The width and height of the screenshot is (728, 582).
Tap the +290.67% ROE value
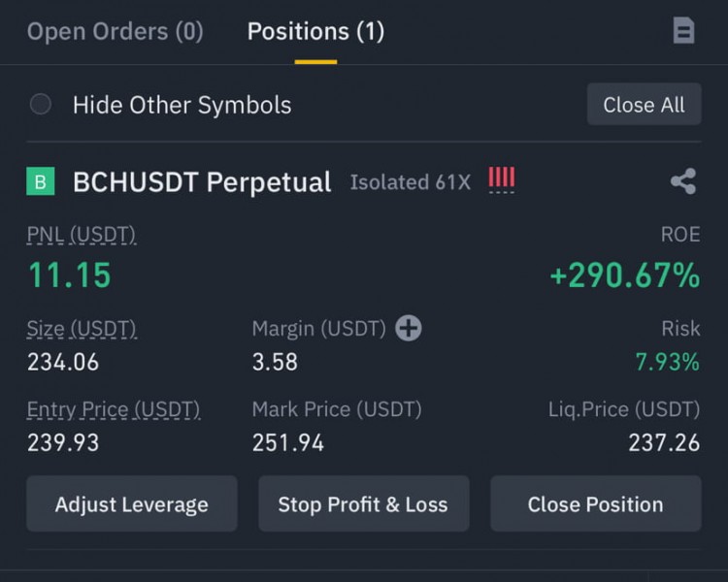(624, 275)
